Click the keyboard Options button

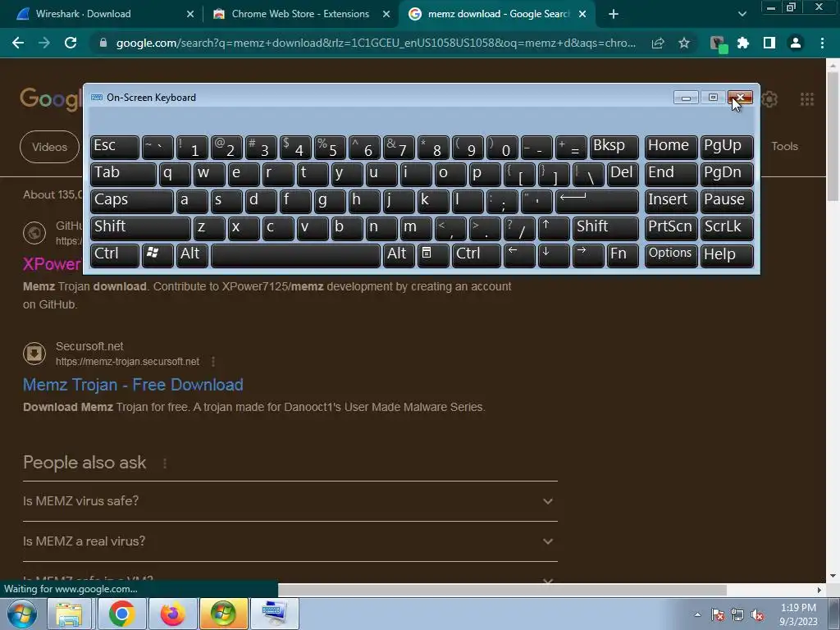click(671, 254)
